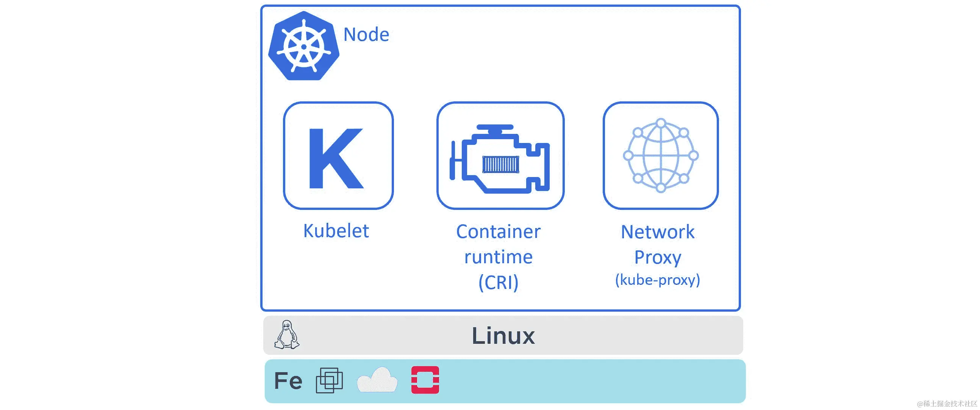
Task: Select the 'Node' title label
Action: 366,34
